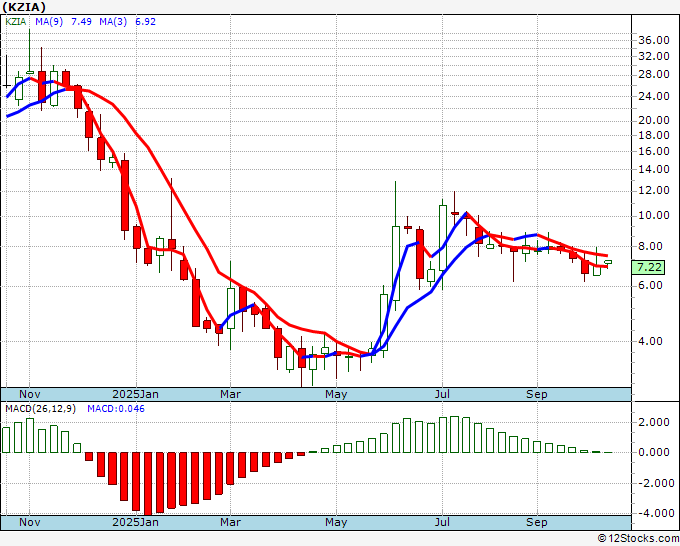Click the Sep label on MACD axis

tap(537, 522)
